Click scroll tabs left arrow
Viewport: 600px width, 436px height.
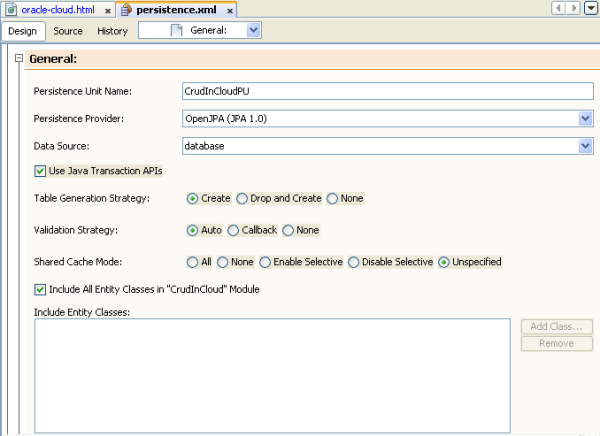[560, 8]
